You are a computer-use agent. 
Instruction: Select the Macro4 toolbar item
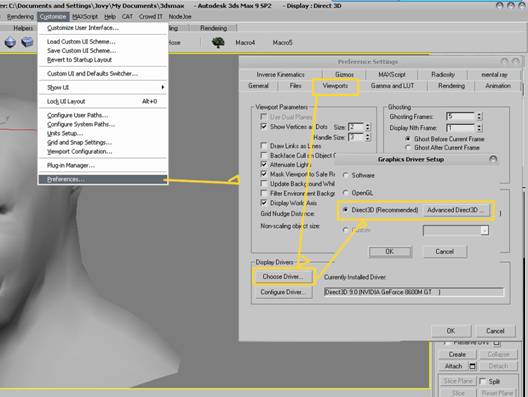(245, 43)
